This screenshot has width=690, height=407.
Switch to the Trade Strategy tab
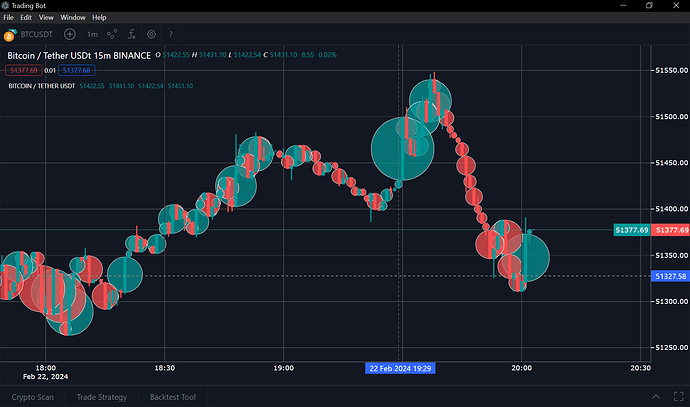[x=102, y=397]
